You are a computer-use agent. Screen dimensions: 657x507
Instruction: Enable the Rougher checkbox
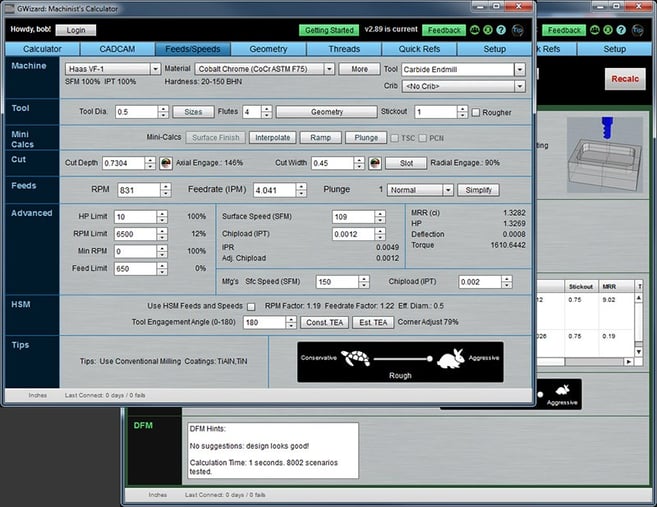point(476,112)
